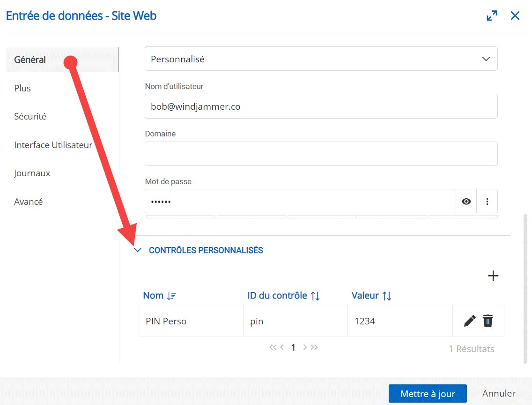Click the Mettre à jour button
This screenshot has height=405, width=532.
point(428,394)
